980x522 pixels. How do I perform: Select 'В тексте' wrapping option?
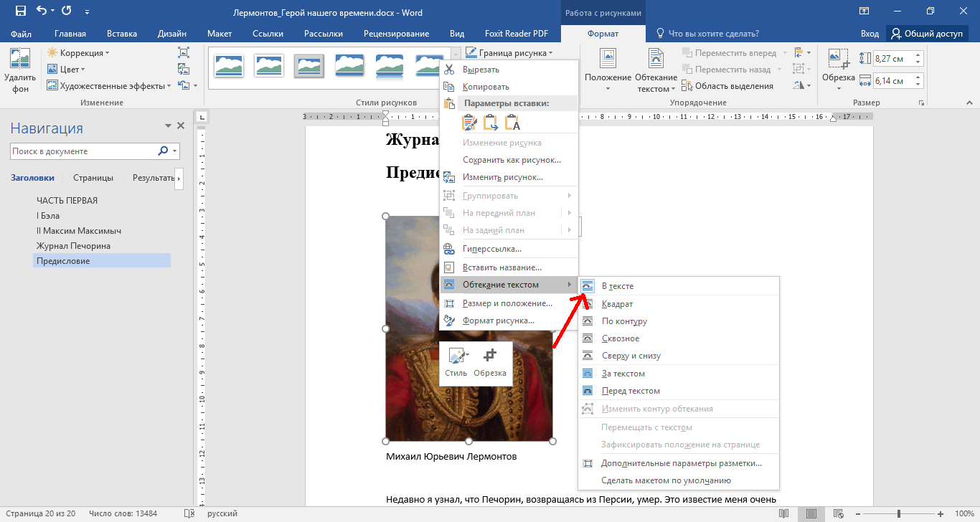tap(617, 286)
